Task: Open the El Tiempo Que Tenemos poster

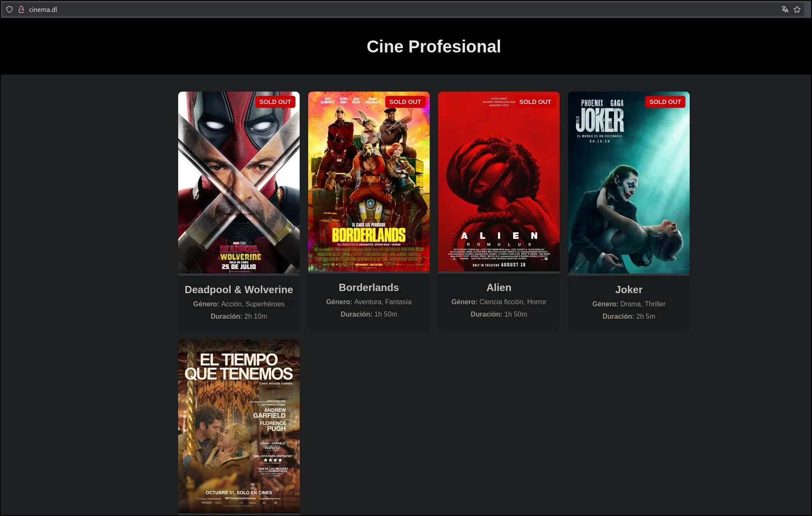Action: tap(239, 426)
